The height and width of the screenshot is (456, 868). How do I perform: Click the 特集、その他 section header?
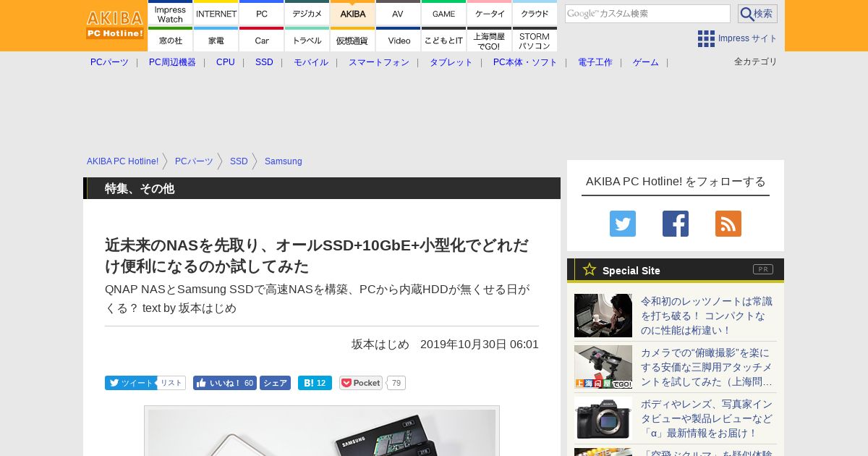tap(322, 188)
